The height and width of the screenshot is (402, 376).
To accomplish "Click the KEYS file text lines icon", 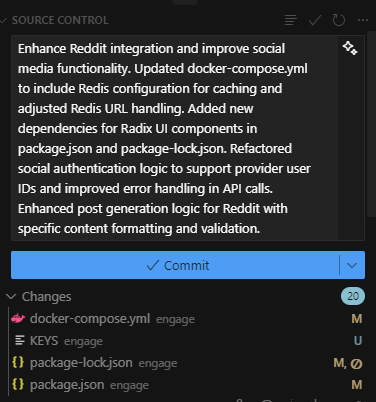I will (20, 340).
